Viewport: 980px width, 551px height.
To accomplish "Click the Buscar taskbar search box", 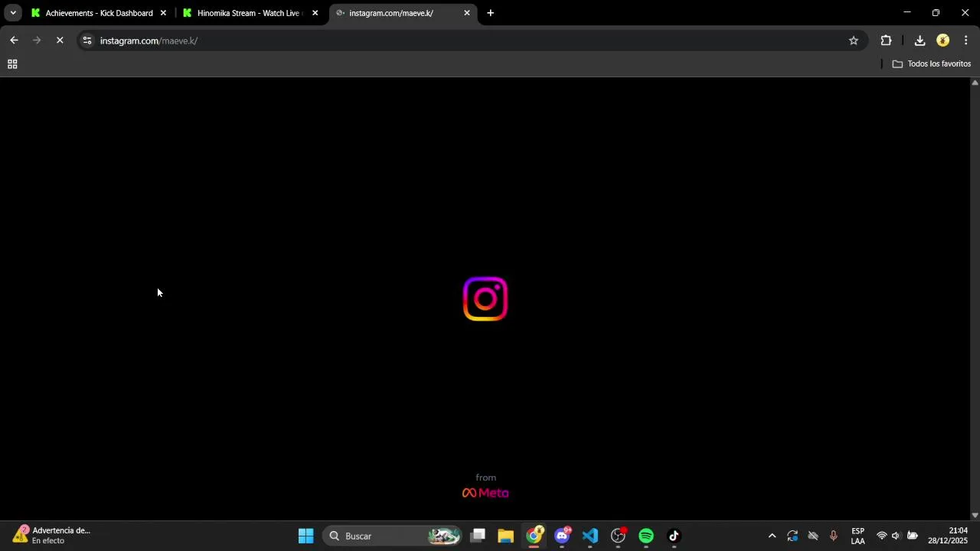I will pyautogui.click(x=394, y=536).
